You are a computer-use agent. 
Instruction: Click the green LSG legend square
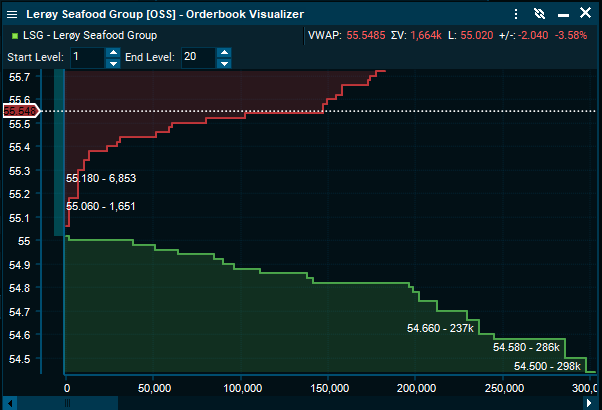13,36
